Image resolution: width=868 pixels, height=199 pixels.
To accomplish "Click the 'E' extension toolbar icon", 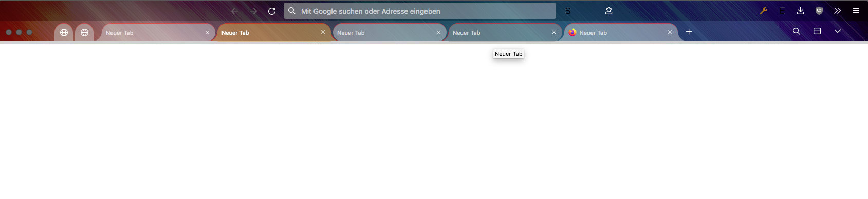I will [x=782, y=11].
